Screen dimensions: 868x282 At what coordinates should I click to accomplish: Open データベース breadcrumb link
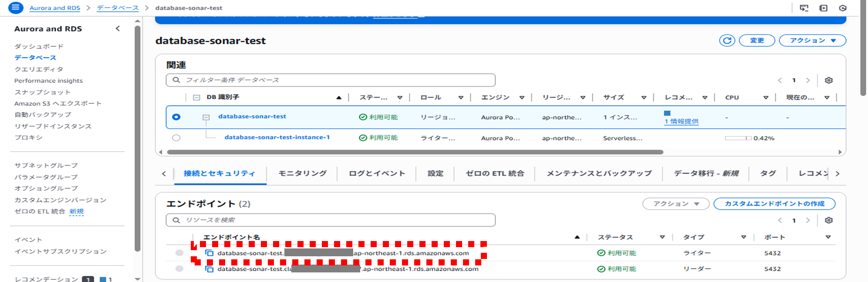(118, 8)
